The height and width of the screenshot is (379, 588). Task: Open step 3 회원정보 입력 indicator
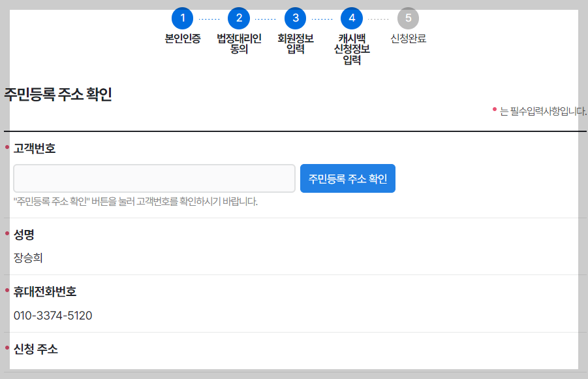[295, 19]
